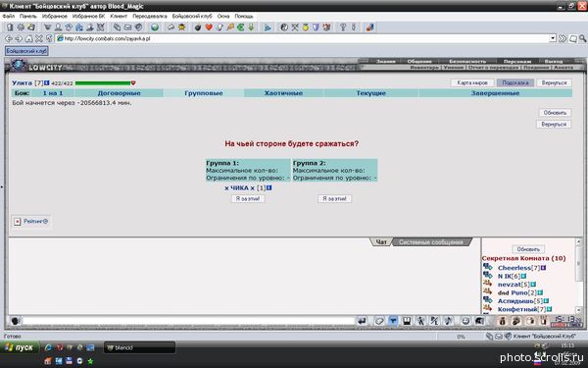This screenshot has height=368, width=588.
Task: Open player Cheerless in room list
Action: [514, 268]
